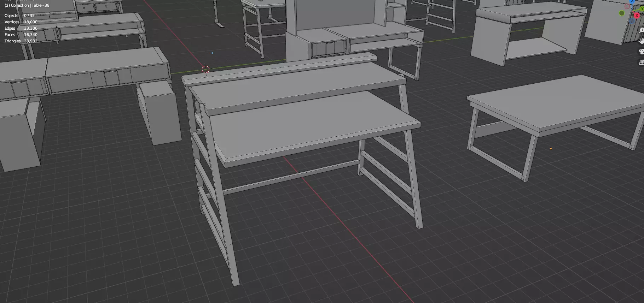This screenshot has height=303, width=644.
Task: Toggle perspective/orthographic grid icon
Action: 642,63
